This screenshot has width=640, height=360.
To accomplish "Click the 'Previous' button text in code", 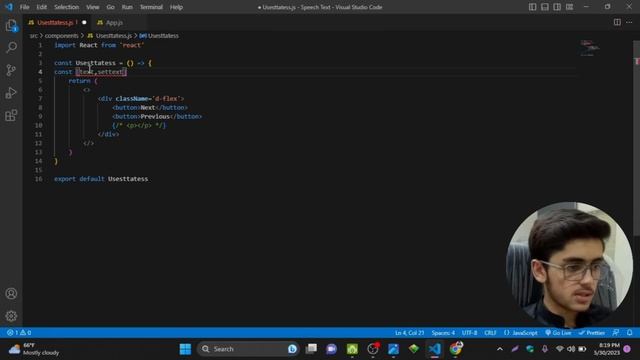I will (155, 116).
